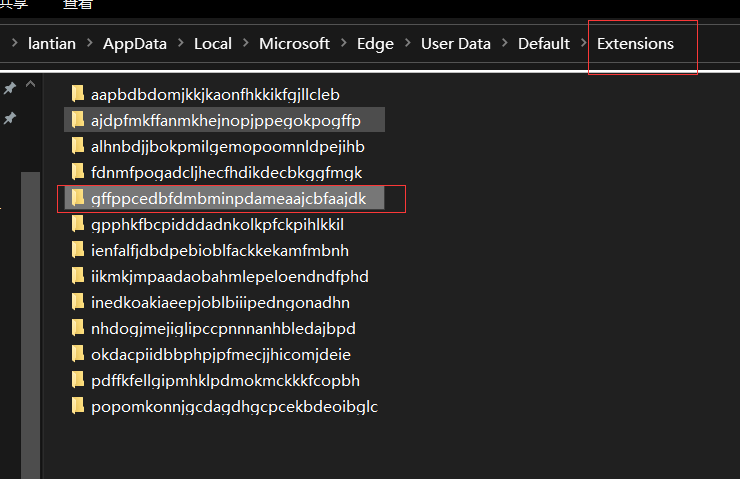Click folder icon of iikmkjmpaadaobahmlepeloendndfphd
The image size is (740, 479).
point(78,275)
